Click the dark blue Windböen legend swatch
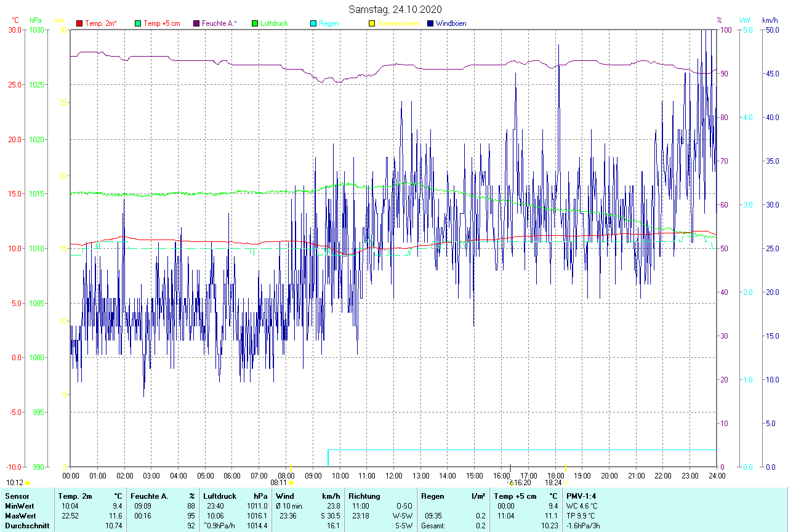The width and height of the screenshot is (788, 532). 430,23
